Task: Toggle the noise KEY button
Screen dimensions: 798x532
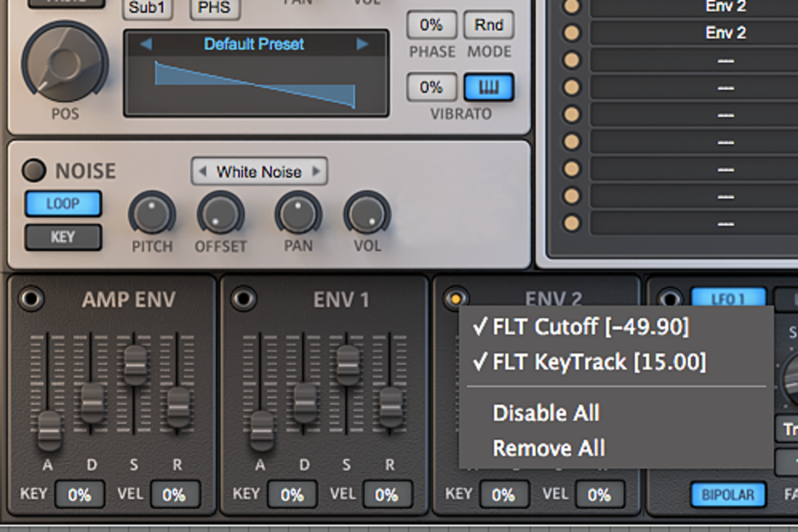Action: (63, 237)
